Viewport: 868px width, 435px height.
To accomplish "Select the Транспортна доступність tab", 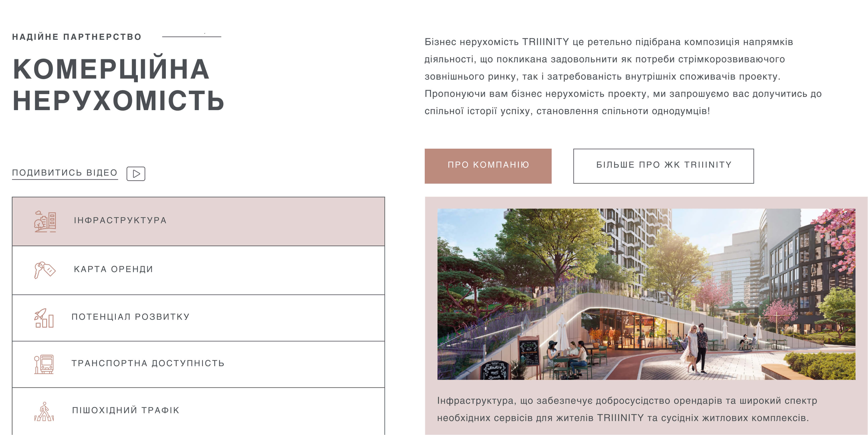I will coord(198,364).
